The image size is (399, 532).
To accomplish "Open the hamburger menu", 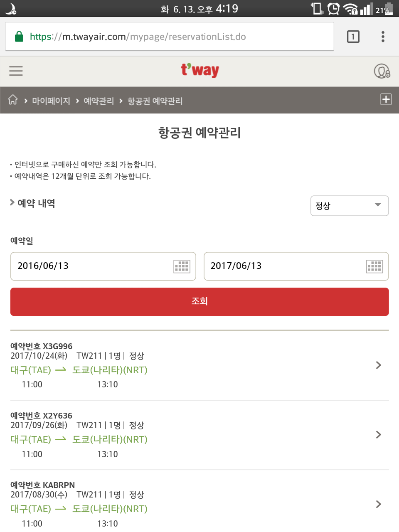I will point(16,71).
